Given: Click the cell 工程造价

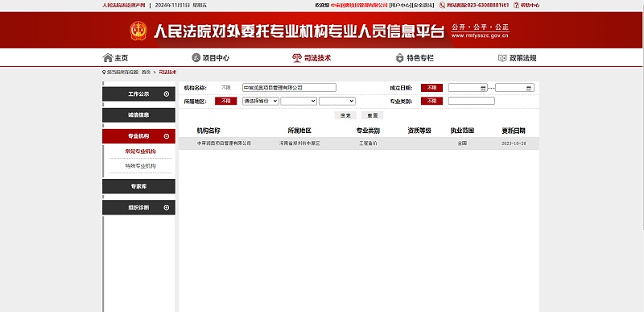Looking at the screenshot, I should (x=368, y=144).
